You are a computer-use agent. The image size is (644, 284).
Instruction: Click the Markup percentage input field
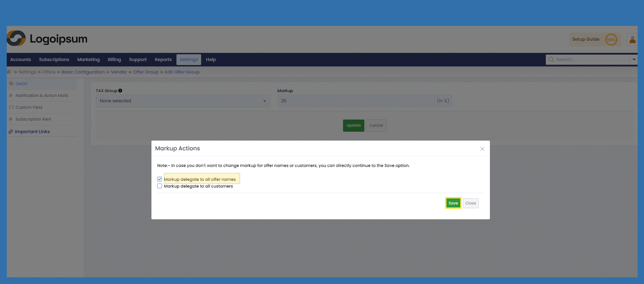355,101
